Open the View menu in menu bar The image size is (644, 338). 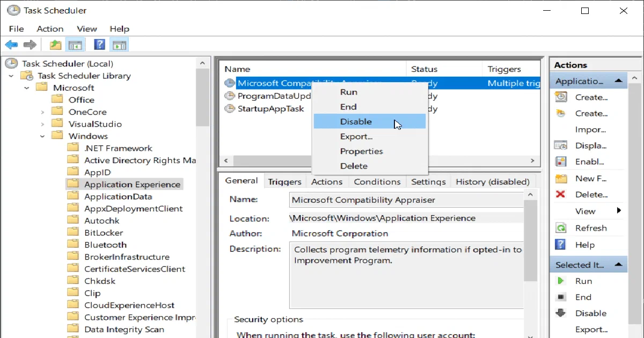(x=86, y=29)
